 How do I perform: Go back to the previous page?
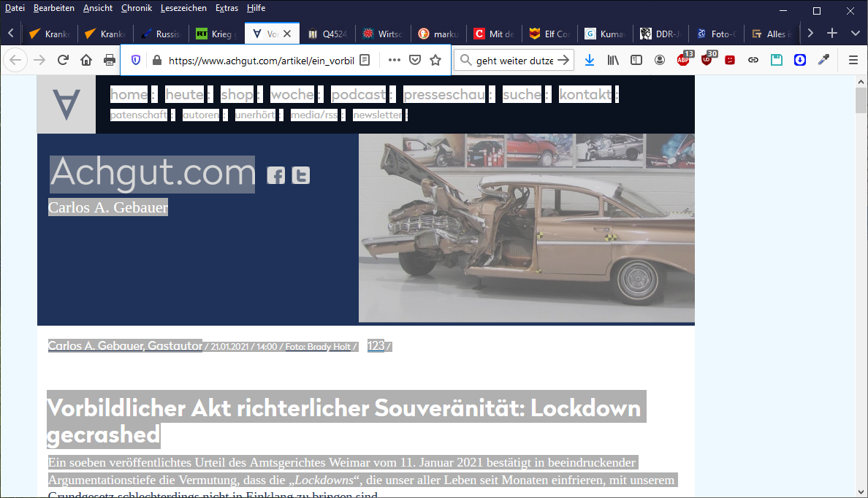15,61
